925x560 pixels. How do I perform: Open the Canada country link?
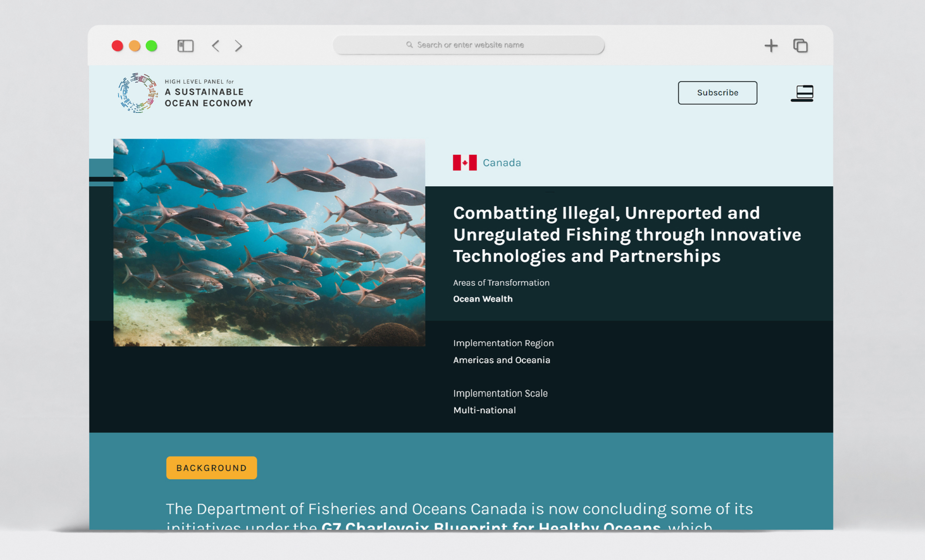click(502, 163)
